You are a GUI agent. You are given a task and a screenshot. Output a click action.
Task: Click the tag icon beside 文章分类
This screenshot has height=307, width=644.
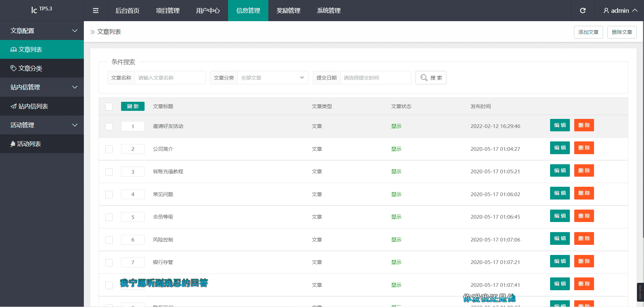(13, 69)
